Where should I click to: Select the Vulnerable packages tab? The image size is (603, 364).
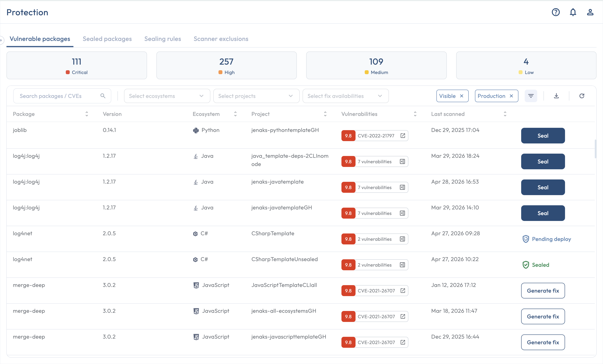click(40, 39)
